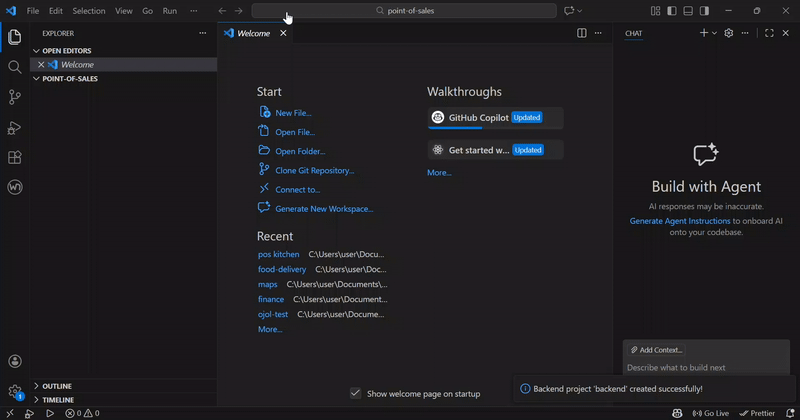Screen dimensions: 800x420
Task: Focus the chat input Describe what to build next
Action: point(707,367)
